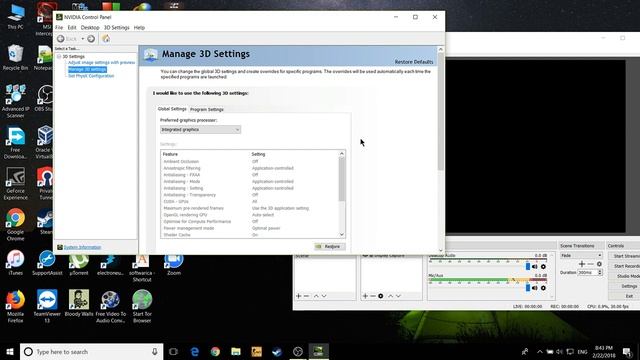The height and width of the screenshot is (360, 640).
Task: Add a scene transition with plus icon
Action: tap(582, 264)
